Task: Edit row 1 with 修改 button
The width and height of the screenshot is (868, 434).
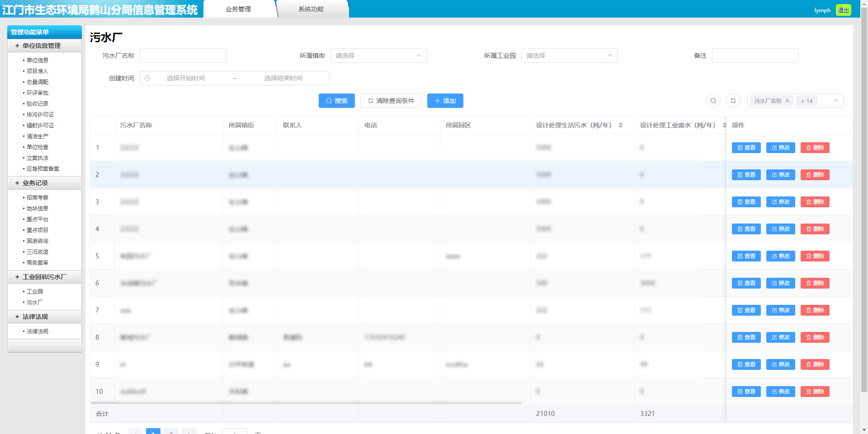Action: pyautogui.click(x=781, y=148)
